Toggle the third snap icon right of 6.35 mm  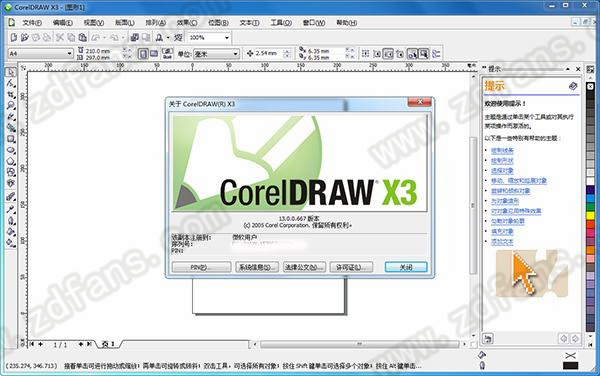[388, 54]
